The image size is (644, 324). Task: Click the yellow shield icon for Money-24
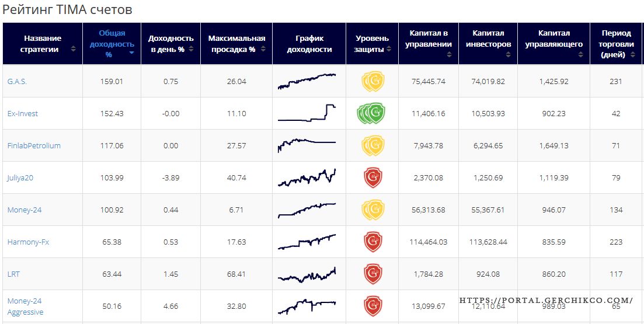click(372, 210)
